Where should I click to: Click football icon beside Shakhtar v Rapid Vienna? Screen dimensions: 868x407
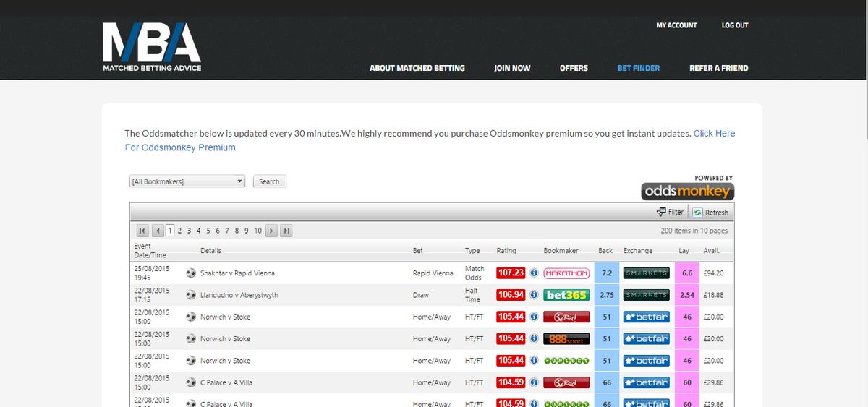[191, 273]
